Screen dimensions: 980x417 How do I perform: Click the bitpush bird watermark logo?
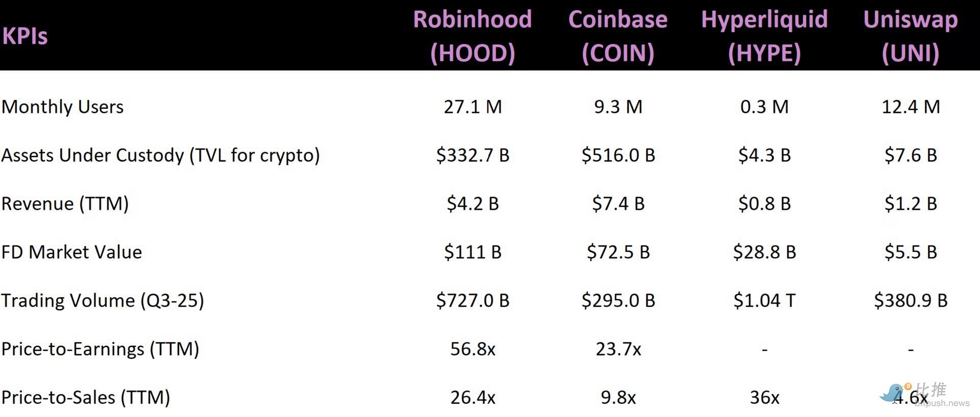click(x=892, y=393)
